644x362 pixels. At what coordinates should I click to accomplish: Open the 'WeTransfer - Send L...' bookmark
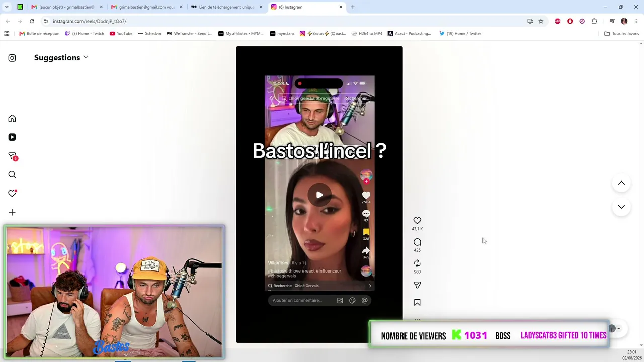(x=189, y=34)
